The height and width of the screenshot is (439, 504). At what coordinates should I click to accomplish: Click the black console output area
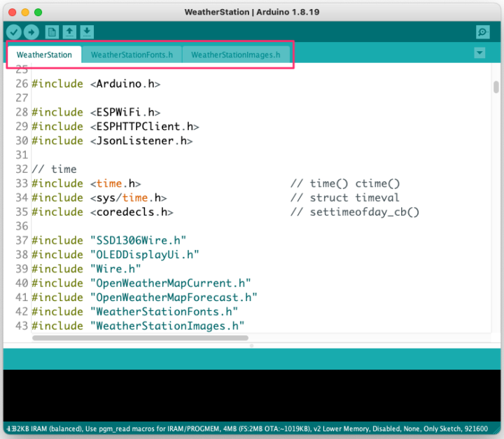tap(252, 396)
